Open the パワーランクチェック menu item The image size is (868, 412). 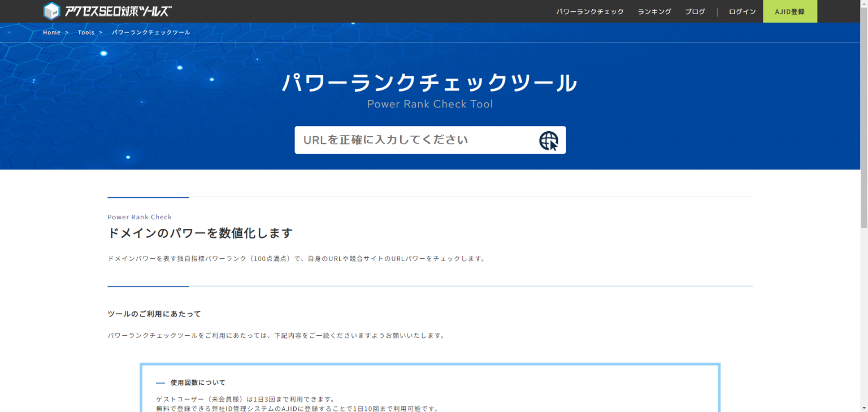pos(590,11)
